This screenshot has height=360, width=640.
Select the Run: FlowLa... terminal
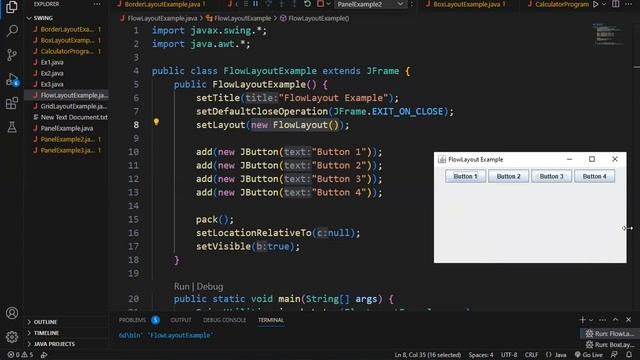[x=610, y=333]
